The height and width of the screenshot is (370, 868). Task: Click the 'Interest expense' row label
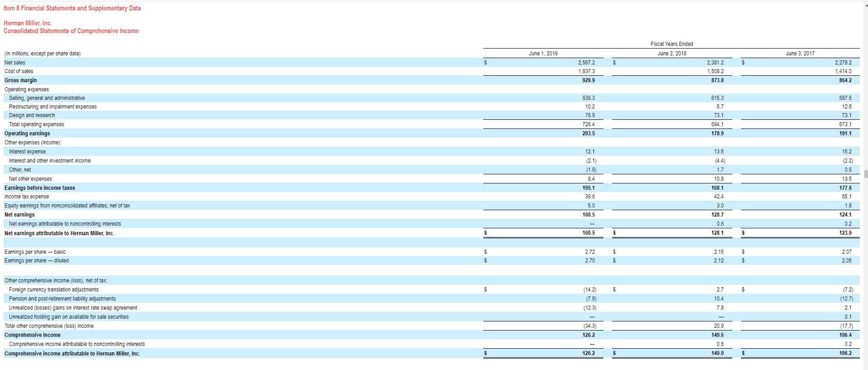pyautogui.click(x=27, y=152)
